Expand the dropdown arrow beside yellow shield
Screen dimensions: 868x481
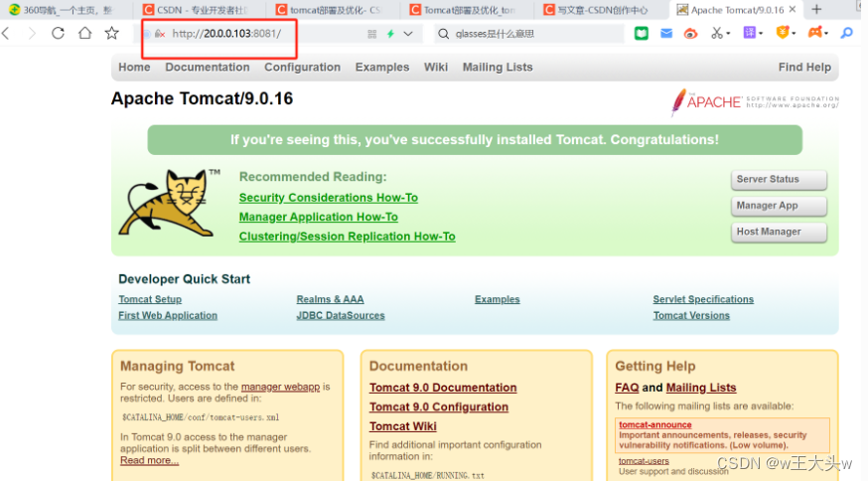click(794, 34)
